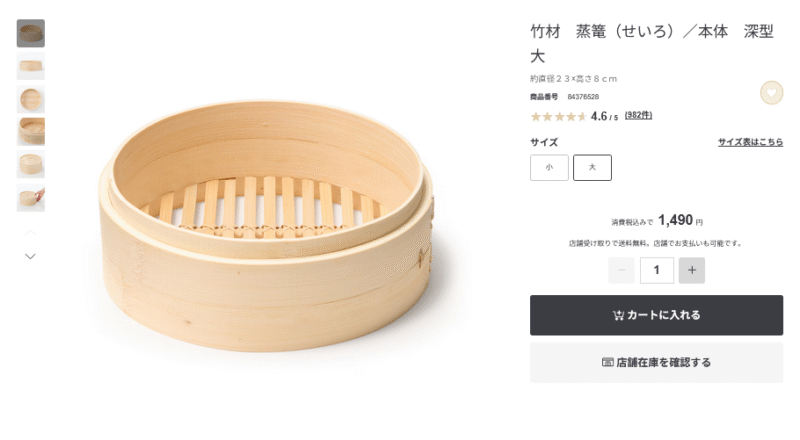The height and width of the screenshot is (440, 800).
Task: Select the fourth close-up thumbnail
Action: click(x=31, y=132)
